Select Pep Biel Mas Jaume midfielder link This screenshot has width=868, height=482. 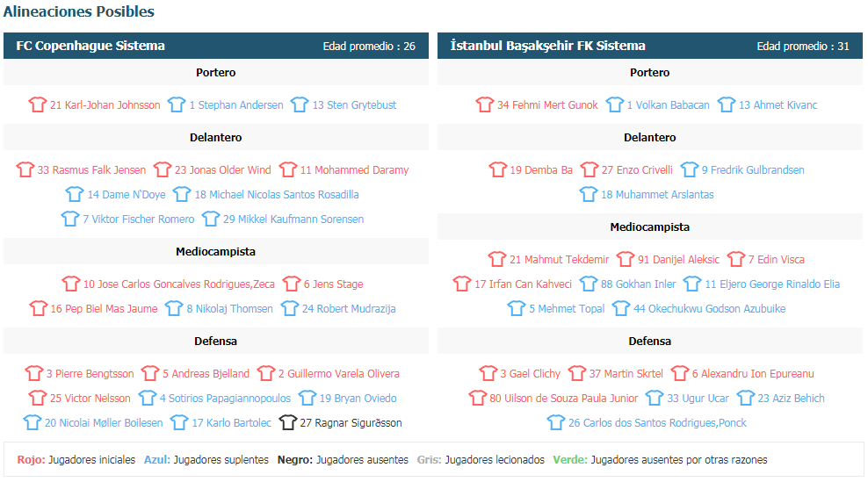pos(104,309)
